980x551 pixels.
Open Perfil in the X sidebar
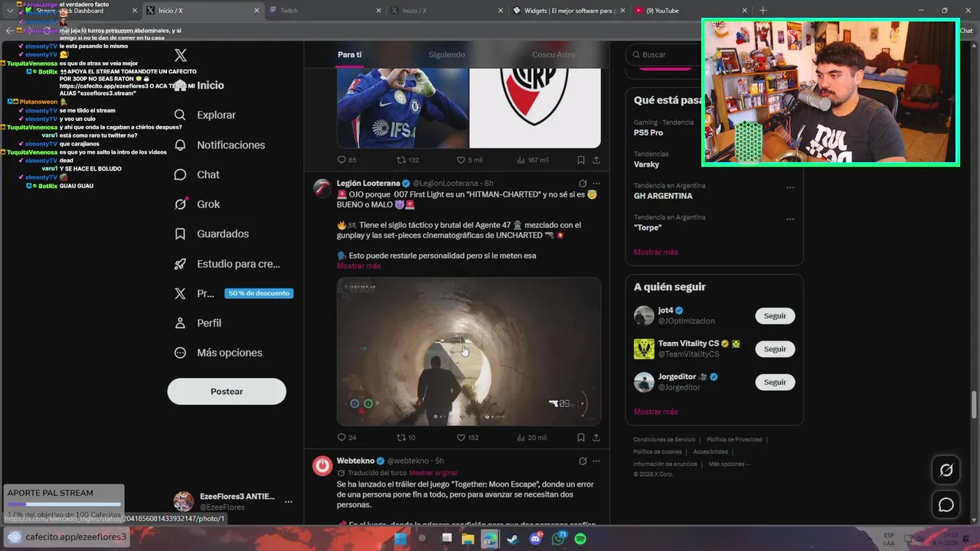pyautogui.click(x=198, y=323)
